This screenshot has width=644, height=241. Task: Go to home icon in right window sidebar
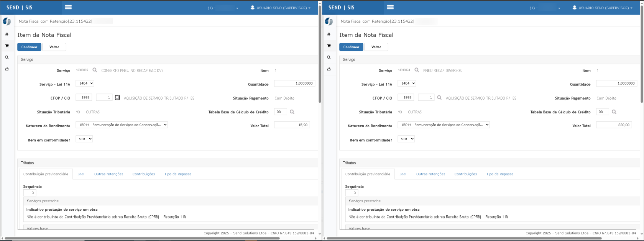[329, 34]
